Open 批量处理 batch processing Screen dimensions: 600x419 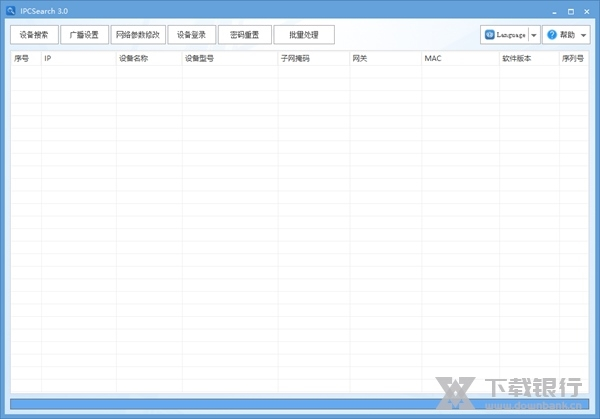pyautogui.click(x=304, y=35)
